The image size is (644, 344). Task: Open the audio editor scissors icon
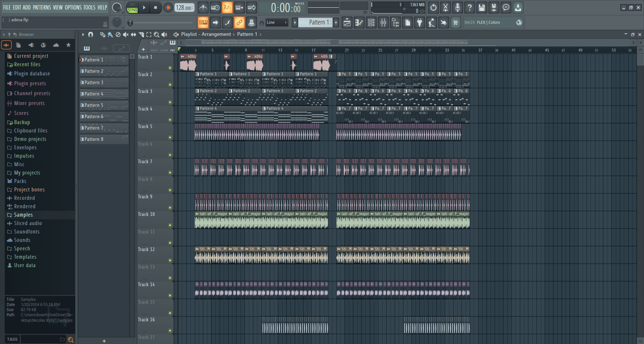click(446, 7)
